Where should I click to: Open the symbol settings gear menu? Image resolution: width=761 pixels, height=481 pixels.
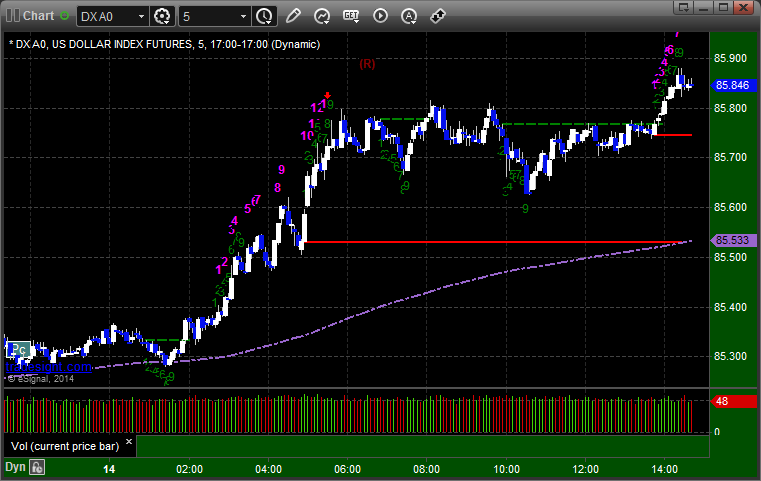(x=162, y=17)
